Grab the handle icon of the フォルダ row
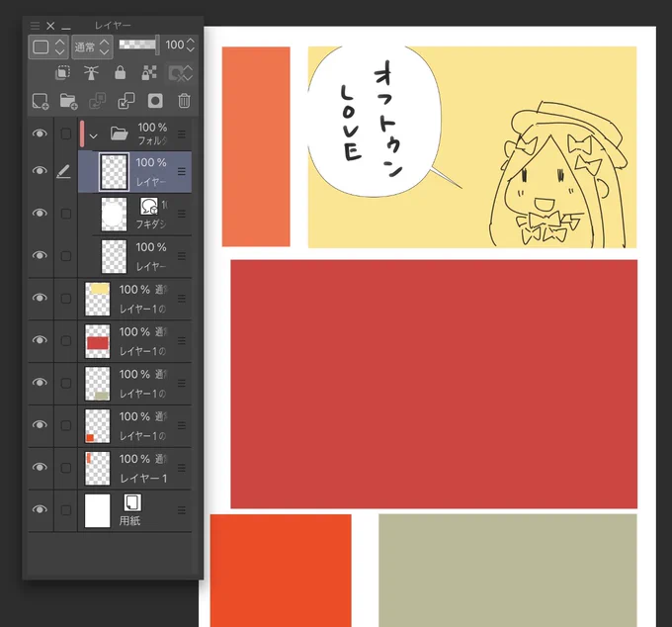The height and width of the screenshot is (627, 672). pyautogui.click(x=182, y=134)
